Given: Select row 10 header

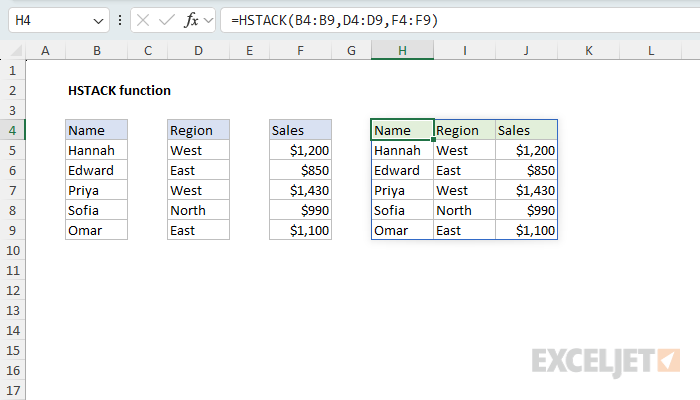Looking at the screenshot, I should (x=12, y=250).
